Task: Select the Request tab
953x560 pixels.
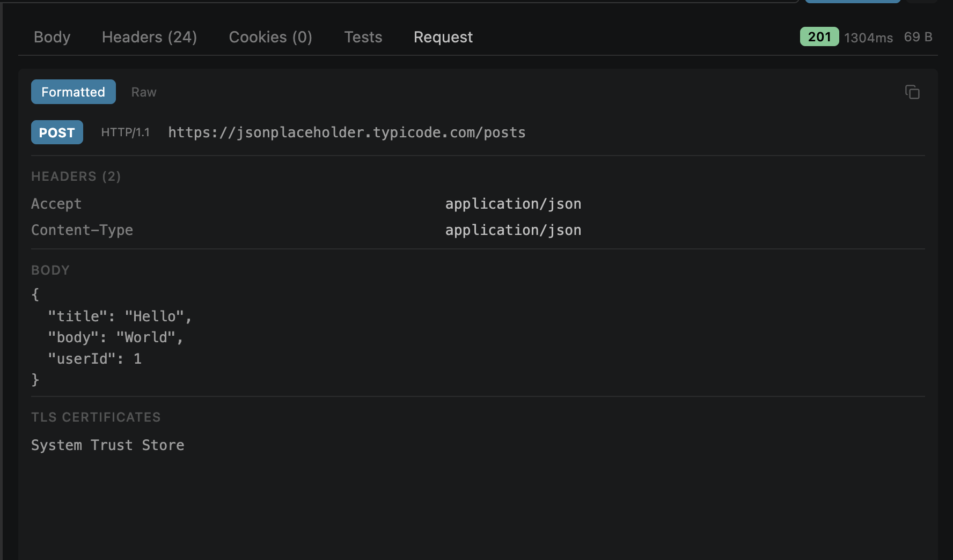Action: (x=443, y=37)
